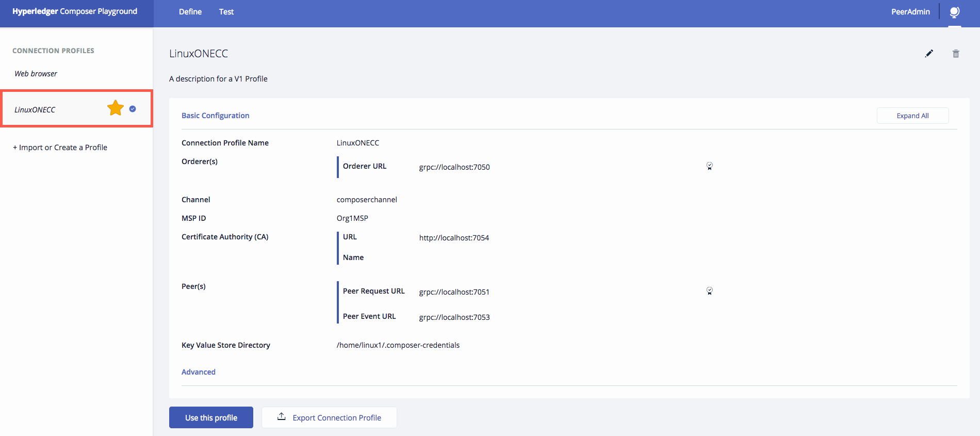Click the gold star beside LinuxONECC

point(116,108)
